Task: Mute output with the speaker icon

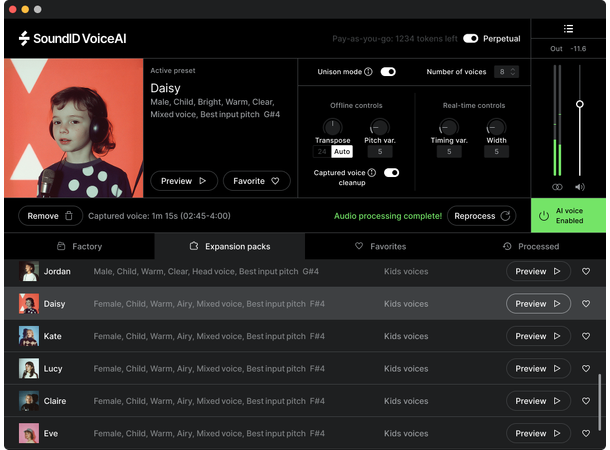Action: click(580, 187)
